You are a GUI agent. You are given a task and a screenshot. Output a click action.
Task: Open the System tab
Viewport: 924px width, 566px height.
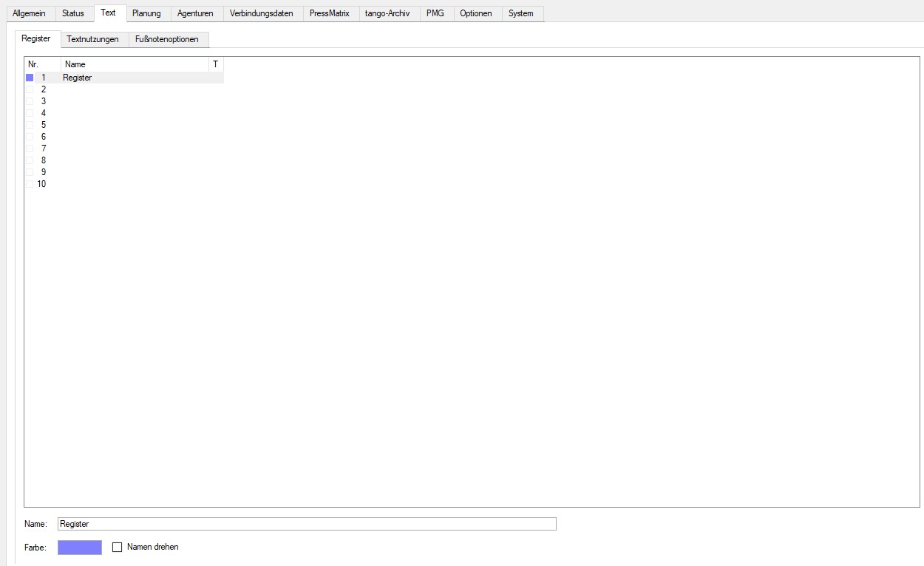coord(521,13)
